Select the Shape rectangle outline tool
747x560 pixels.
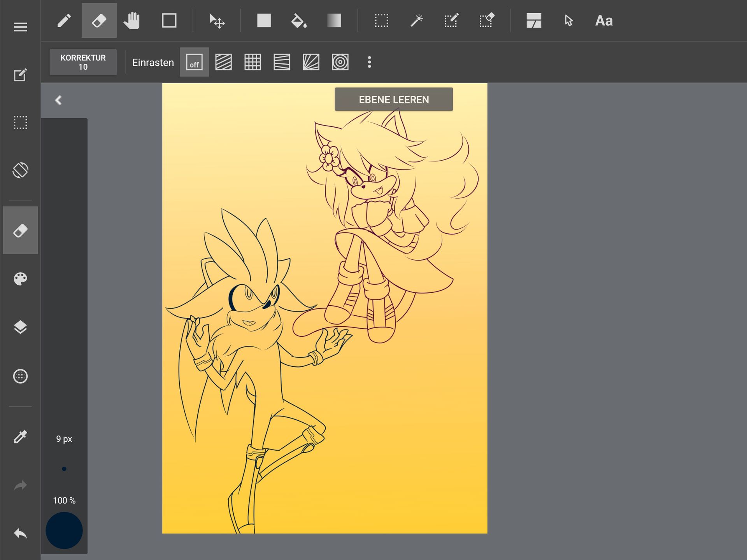tap(169, 21)
